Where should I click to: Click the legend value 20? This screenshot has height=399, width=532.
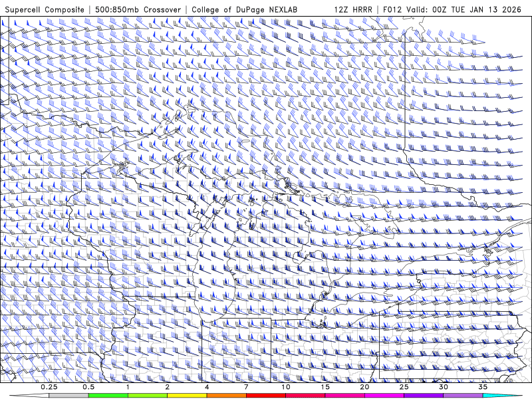click(364, 387)
